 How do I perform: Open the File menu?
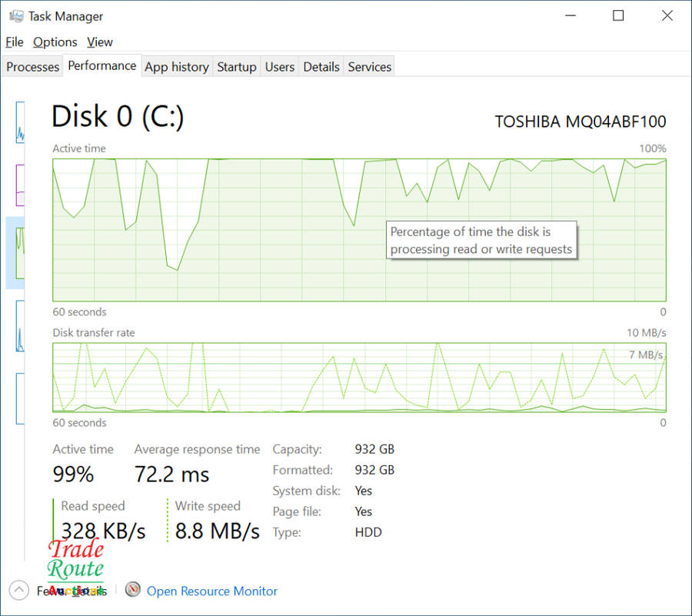15,42
